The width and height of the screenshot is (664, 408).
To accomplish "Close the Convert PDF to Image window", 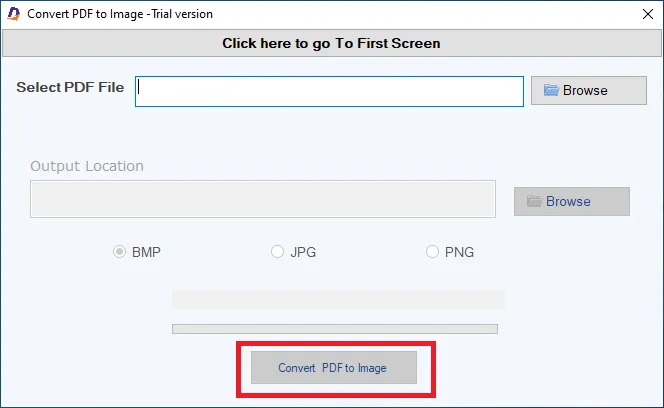I will coord(647,14).
